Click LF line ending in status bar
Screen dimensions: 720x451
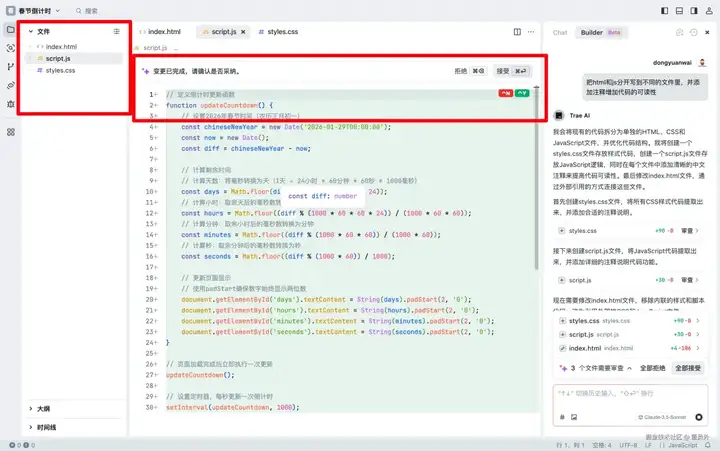tap(648, 445)
